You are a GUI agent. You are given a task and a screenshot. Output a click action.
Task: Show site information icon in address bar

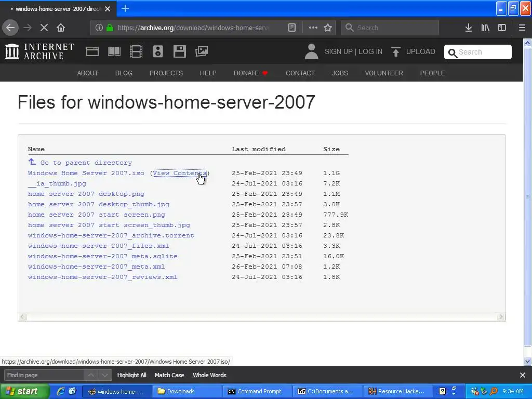99,28
